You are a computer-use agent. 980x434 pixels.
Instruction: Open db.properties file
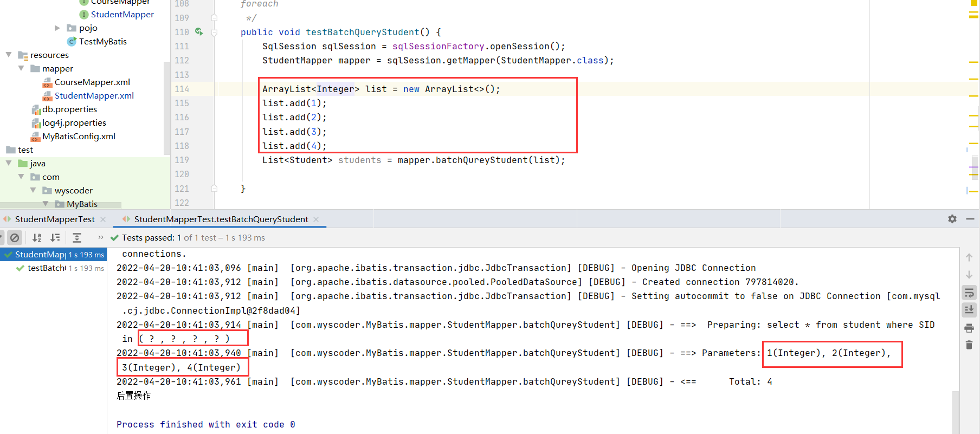coord(69,109)
